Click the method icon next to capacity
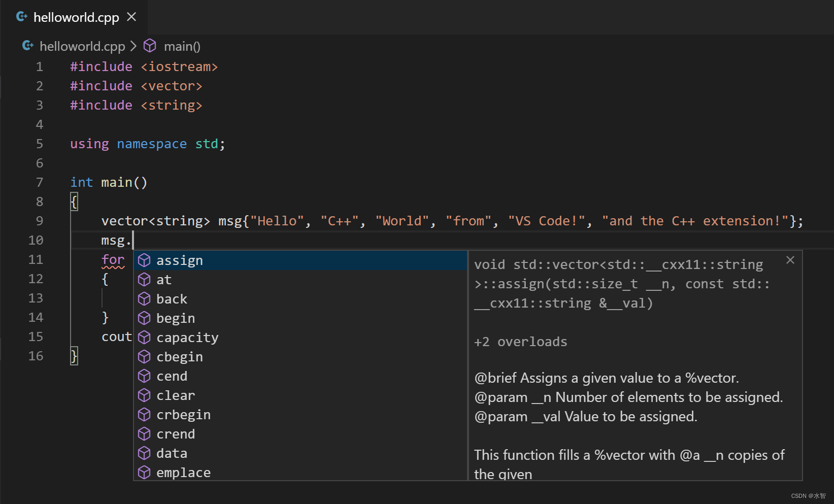834x504 pixels. pyautogui.click(x=144, y=338)
